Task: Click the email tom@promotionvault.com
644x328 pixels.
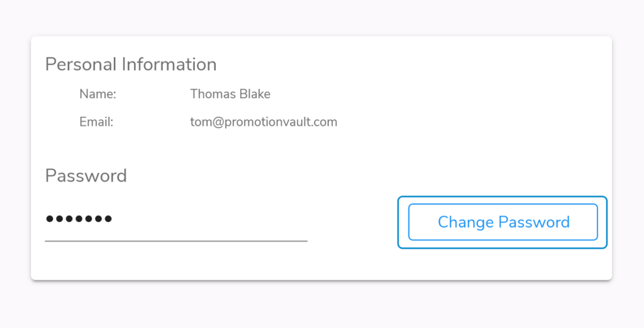Action: [264, 122]
